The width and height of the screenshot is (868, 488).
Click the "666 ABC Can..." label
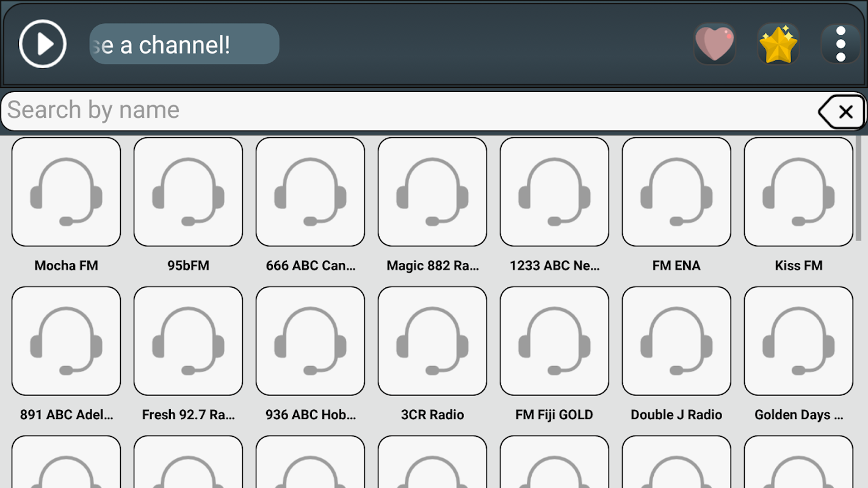click(x=311, y=265)
